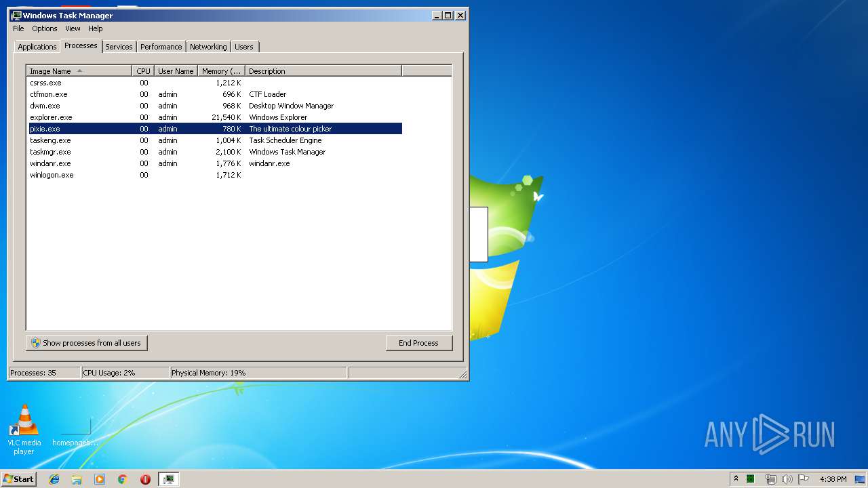868x488 pixels.
Task: Click the Windows Task Manager description cell
Action: (287, 152)
